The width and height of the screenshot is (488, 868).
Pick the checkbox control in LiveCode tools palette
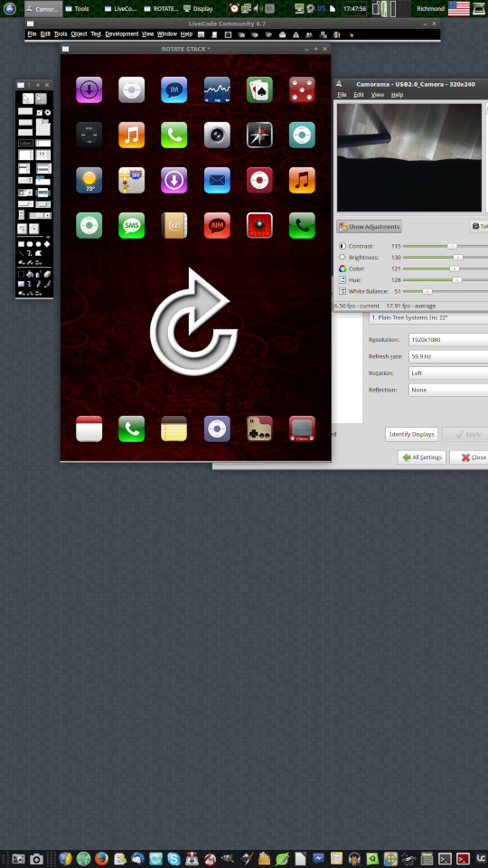coord(39,112)
